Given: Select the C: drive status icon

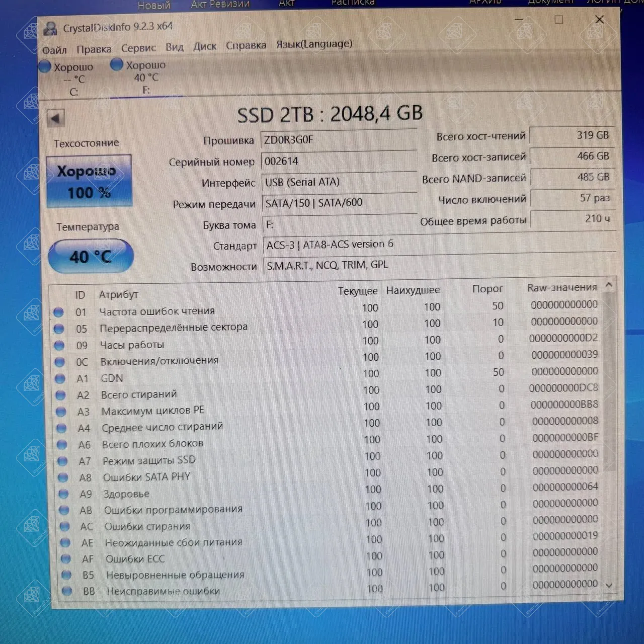Looking at the screenshot, I should pos(45,66).
